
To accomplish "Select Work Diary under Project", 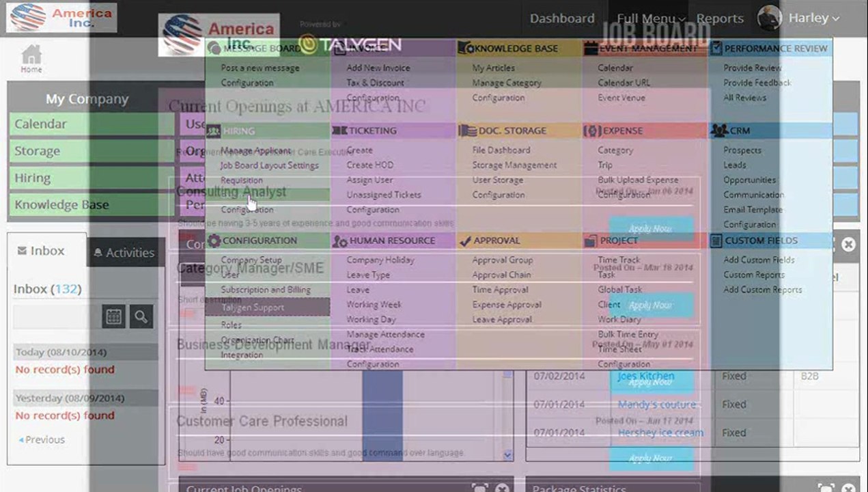I will pyautogui.click(x=619, y=319).
